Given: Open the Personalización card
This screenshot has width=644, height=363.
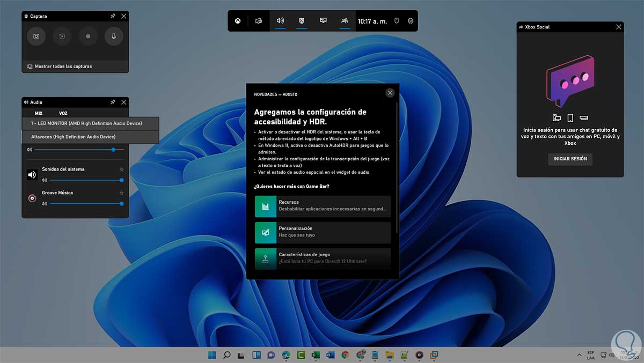Looking at the screenshot, I should click(323, 232).
